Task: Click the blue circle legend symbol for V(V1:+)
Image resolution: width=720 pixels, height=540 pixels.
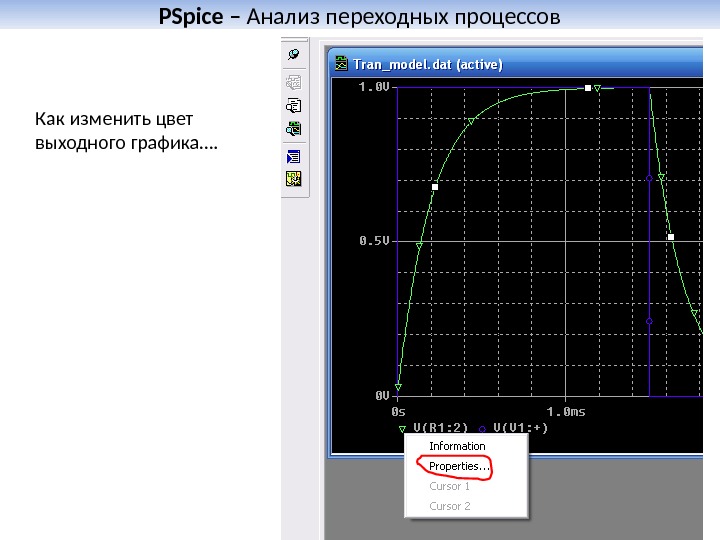Action: [482, 429]
